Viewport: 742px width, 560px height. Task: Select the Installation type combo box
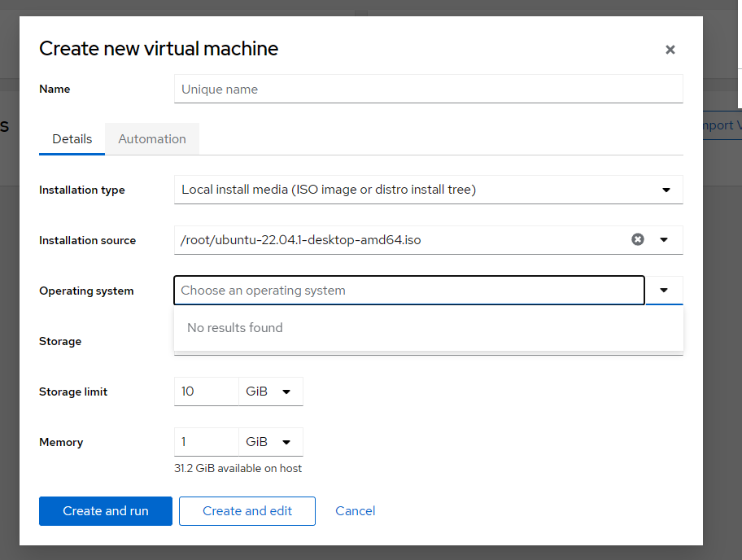[x=423, y=190]
